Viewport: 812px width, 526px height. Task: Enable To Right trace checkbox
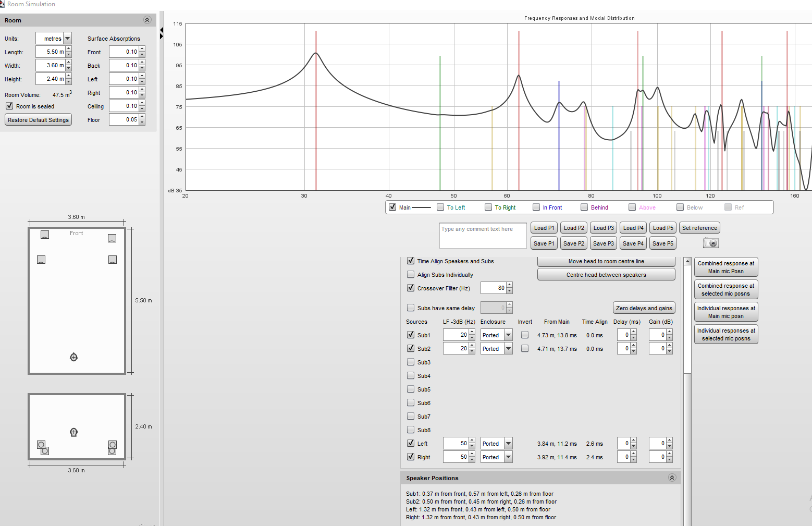click(488, 207)
